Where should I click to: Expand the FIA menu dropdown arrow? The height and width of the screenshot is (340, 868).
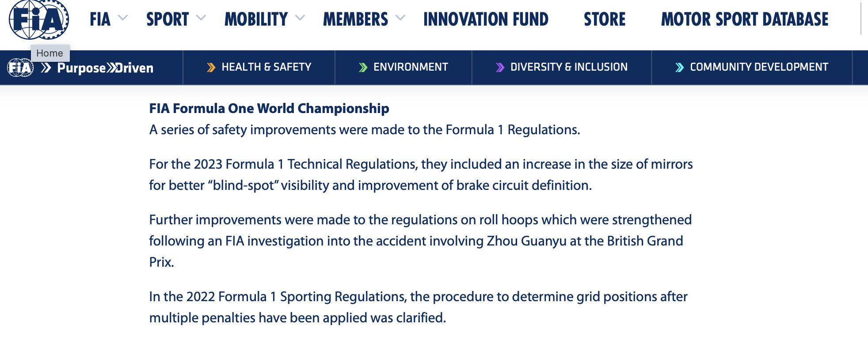(123, 18)
